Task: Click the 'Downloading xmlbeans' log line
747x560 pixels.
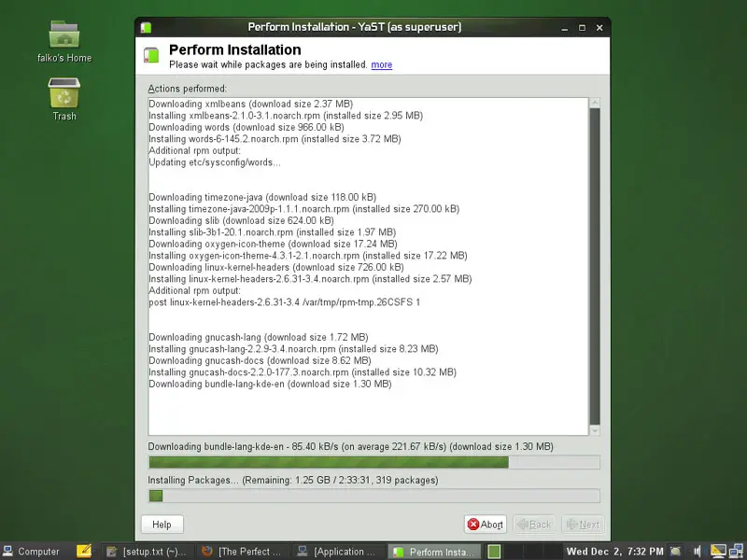Action: [250, 104]
